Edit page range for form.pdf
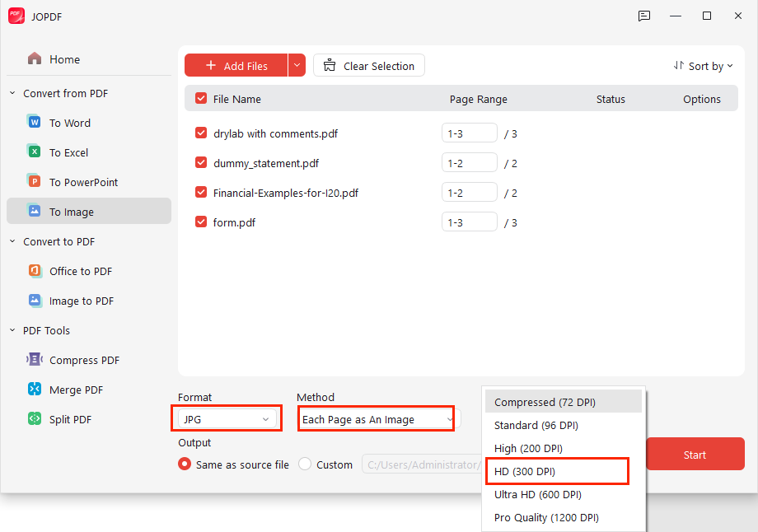The width and height of the screenshot is (758, 532). 470,222
